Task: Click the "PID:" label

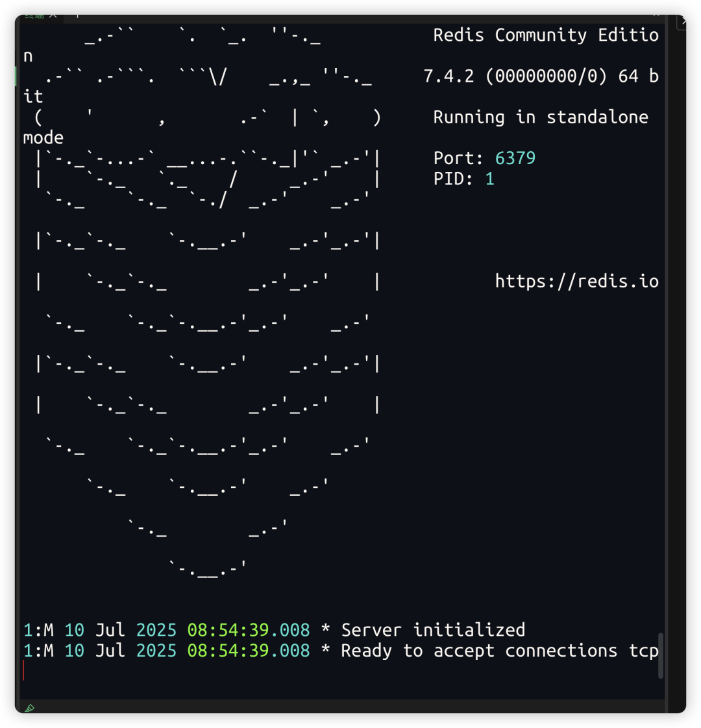Action: [x=454, y=178]
